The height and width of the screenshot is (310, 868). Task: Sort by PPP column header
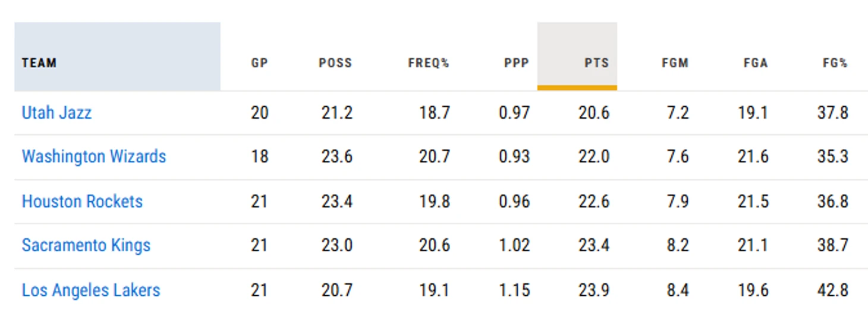[x=516, y=63]
